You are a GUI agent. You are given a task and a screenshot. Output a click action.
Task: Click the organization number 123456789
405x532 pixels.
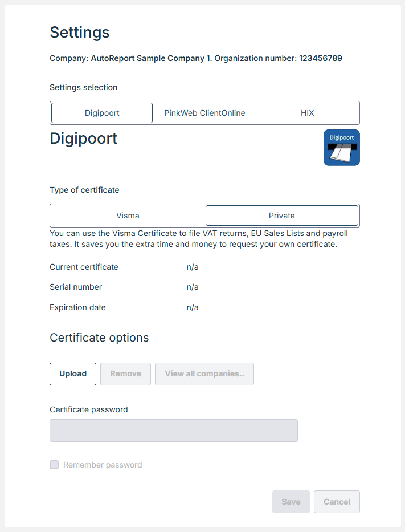(x=320, y=58)
